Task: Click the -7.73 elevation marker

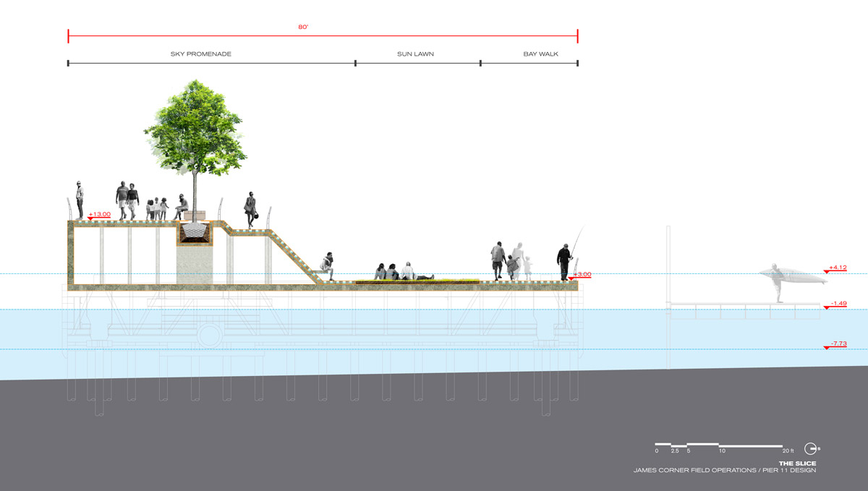Action: click(x=836, y=344)
